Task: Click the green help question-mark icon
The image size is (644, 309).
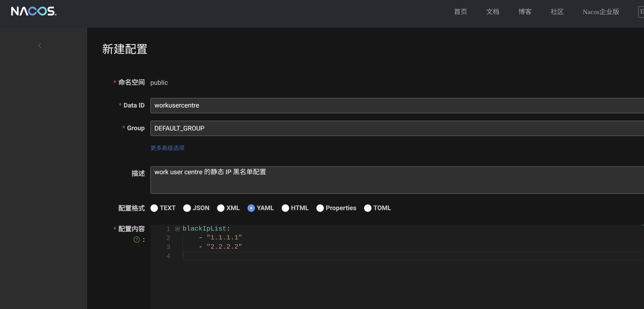Action: point(137,239)
